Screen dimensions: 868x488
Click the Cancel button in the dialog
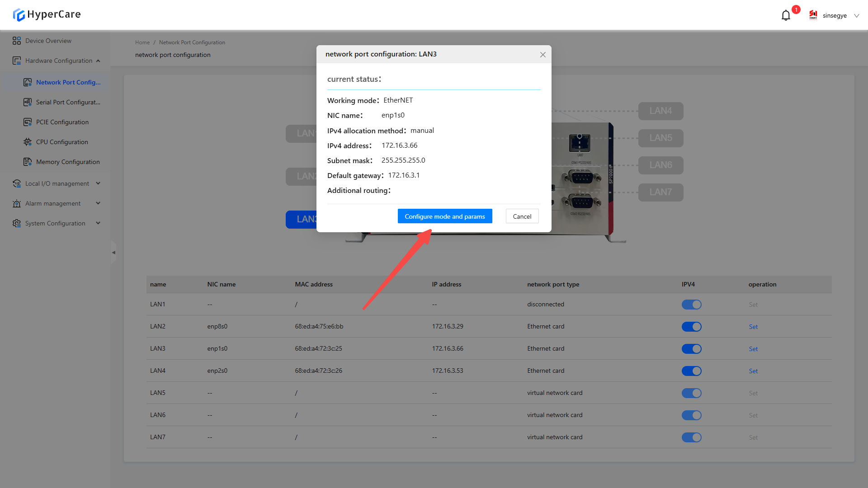(x=522, y=216)
